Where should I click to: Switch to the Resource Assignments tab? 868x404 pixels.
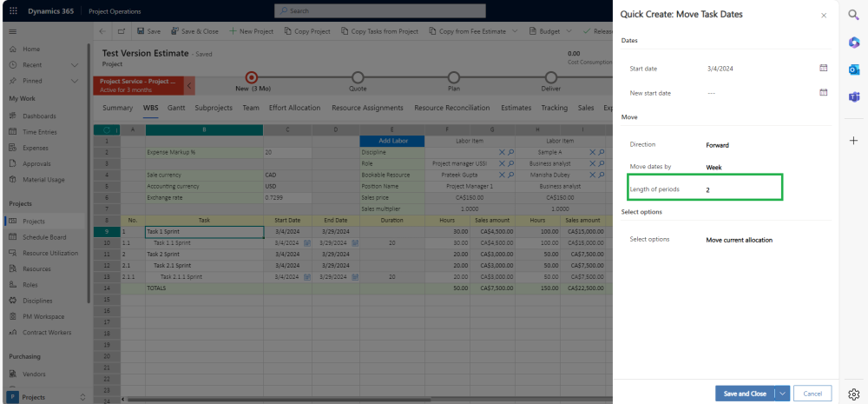pos(367,108)
